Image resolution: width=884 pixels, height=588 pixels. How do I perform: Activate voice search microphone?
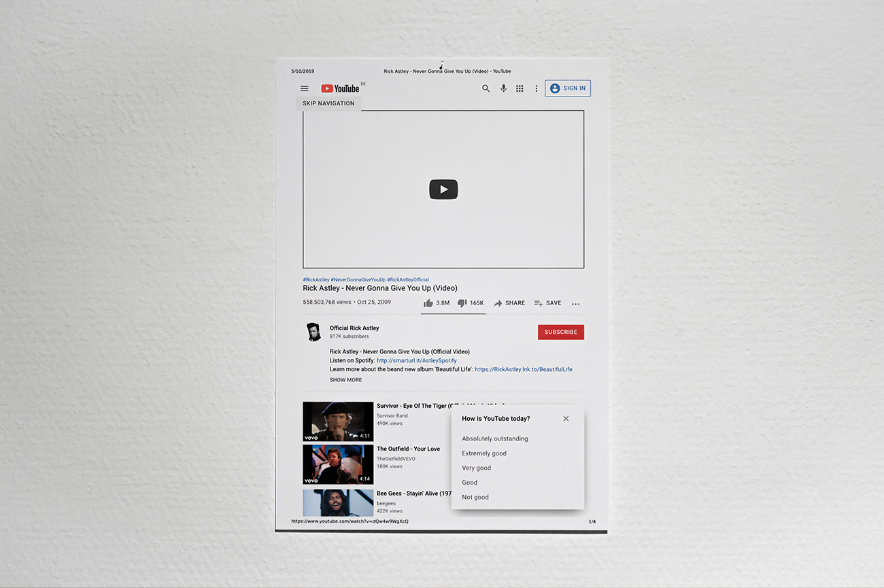click(x=503, y=88)
